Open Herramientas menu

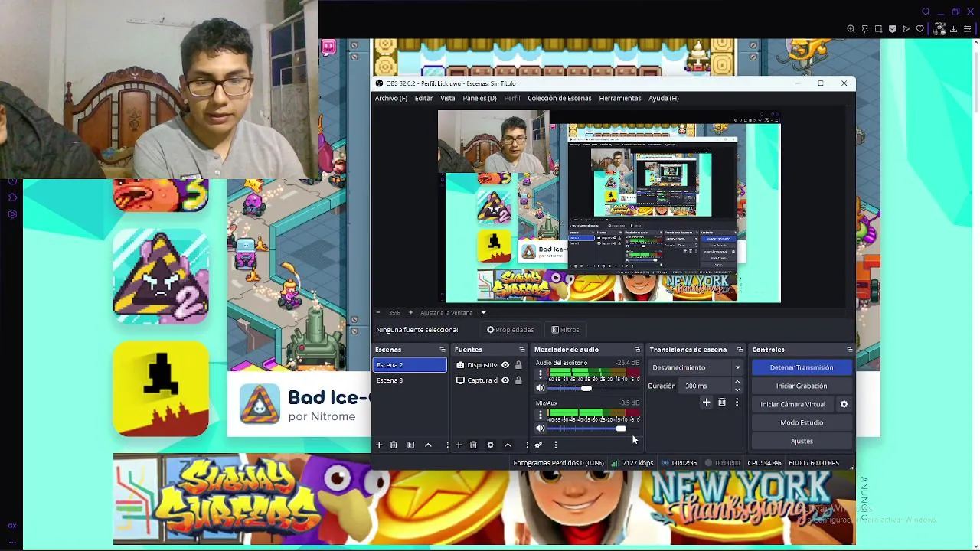pyautogui.click(x=619, y=98)
